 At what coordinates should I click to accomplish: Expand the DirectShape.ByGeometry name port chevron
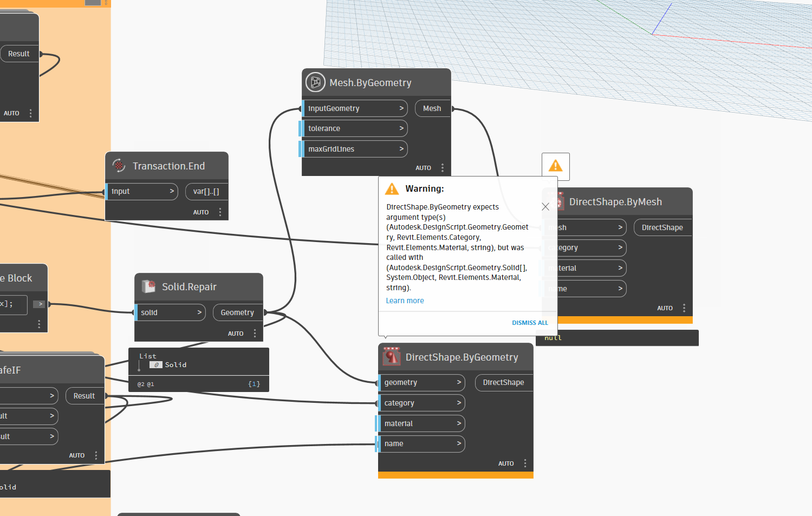coord(459,443)
